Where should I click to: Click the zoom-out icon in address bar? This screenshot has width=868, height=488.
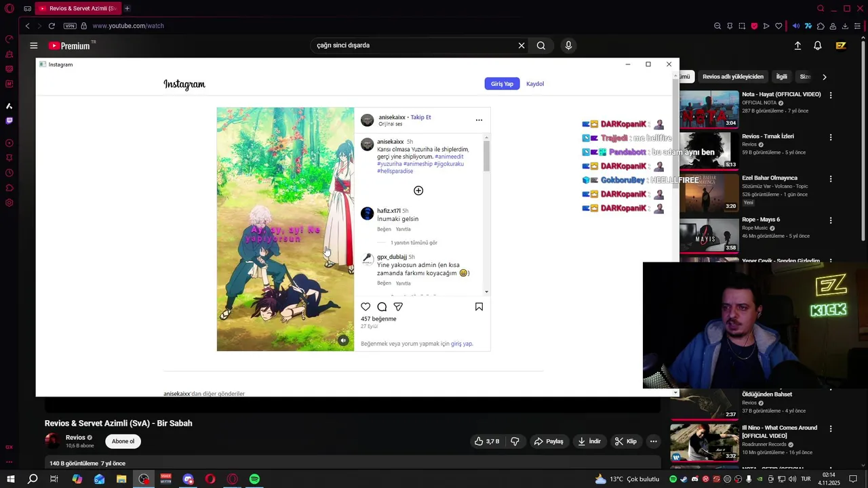coord(717,26)
